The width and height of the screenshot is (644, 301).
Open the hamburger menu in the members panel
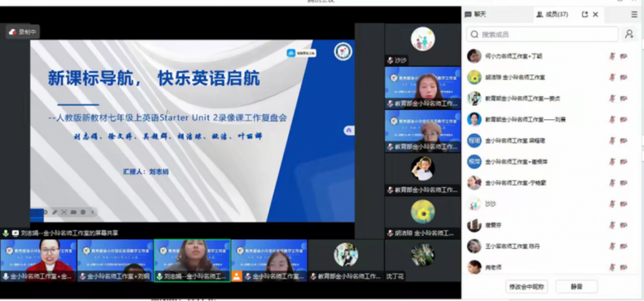coord(634,14)
